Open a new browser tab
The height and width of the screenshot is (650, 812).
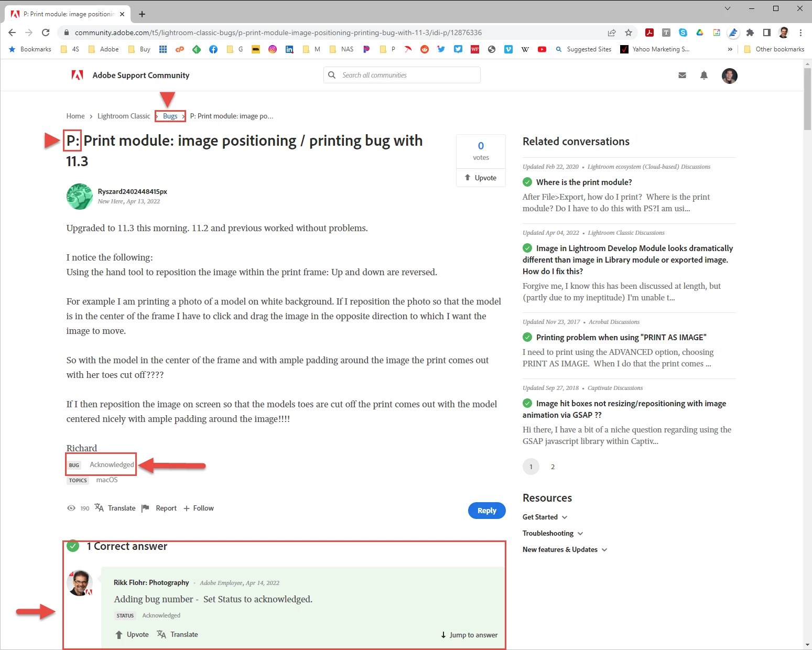tap(142, 14)
